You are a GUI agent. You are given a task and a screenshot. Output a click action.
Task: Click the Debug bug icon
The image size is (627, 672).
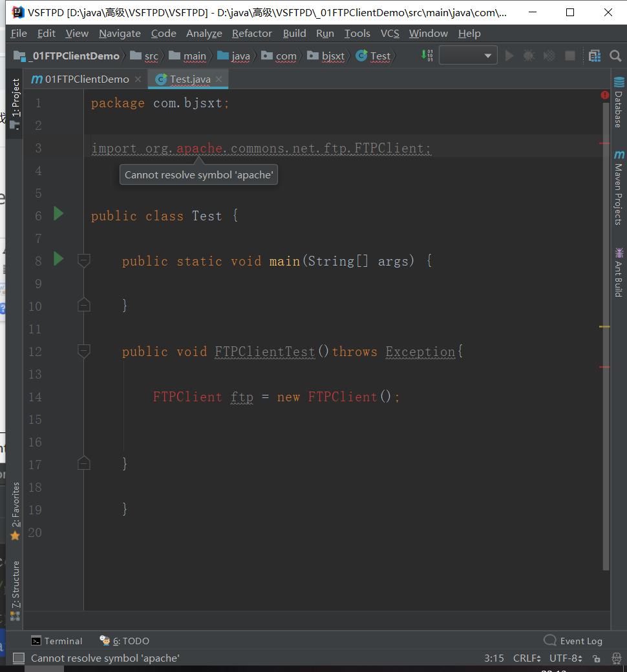529,56
